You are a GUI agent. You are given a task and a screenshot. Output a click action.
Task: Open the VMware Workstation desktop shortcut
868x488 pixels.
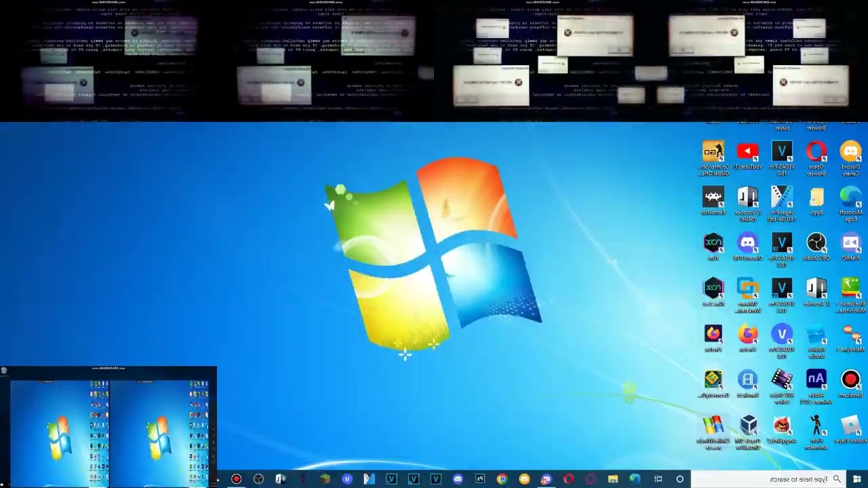coord(747,295)
